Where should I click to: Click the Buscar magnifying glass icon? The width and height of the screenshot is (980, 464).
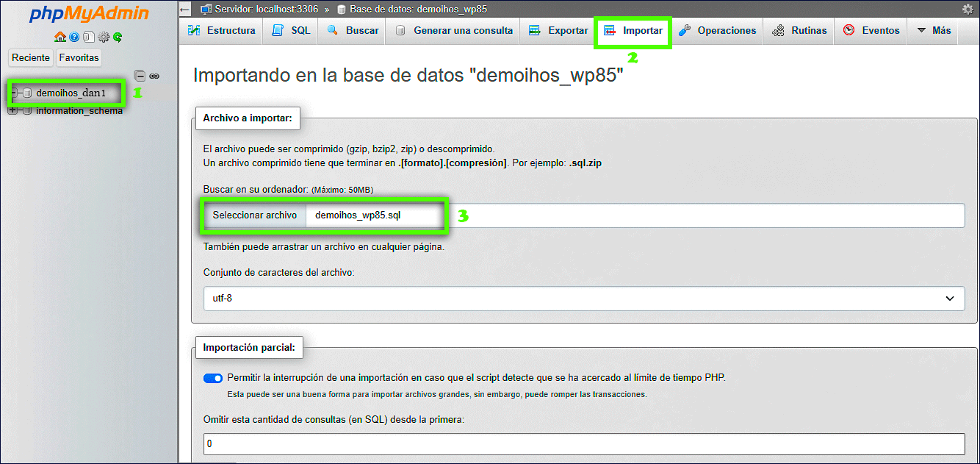pyautogui.click(x=334, y=31)
